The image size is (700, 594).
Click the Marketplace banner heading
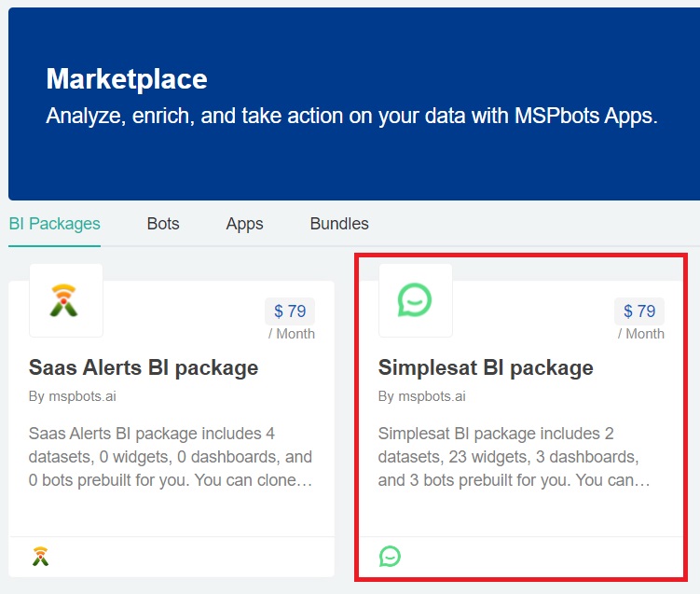127,78
